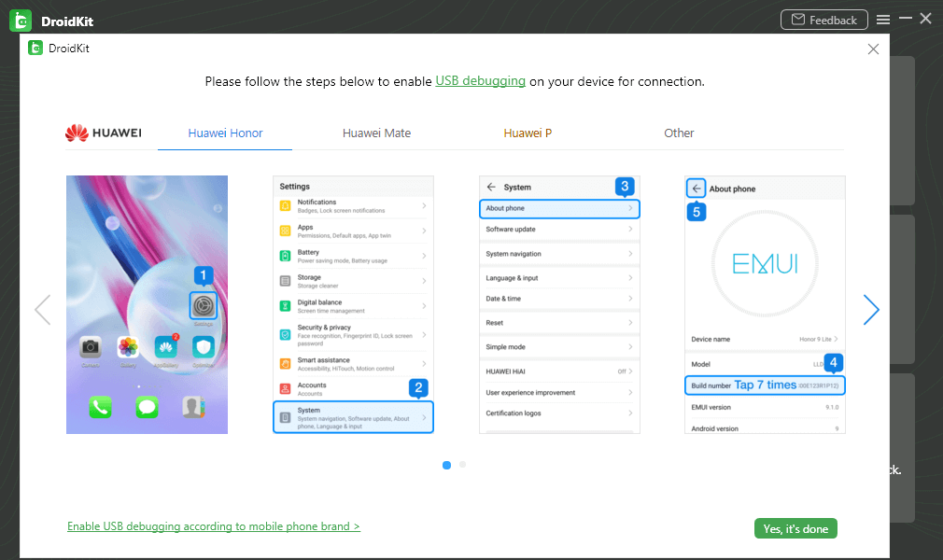943x560 pixels.
Task: Open the USB debugging link in the instructions
Action: [480, 80]
